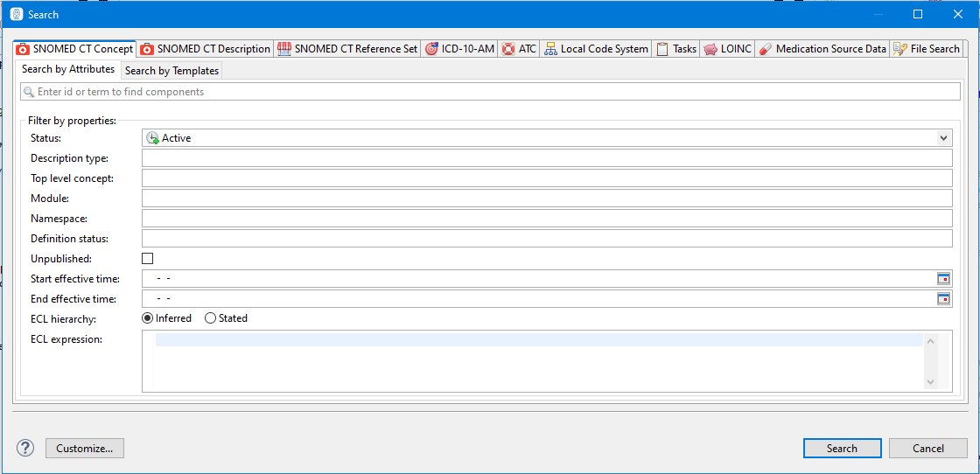Viewport: 980px width, 474px height.
Task: Focus the id or term search field
Action: pos(490,92)
